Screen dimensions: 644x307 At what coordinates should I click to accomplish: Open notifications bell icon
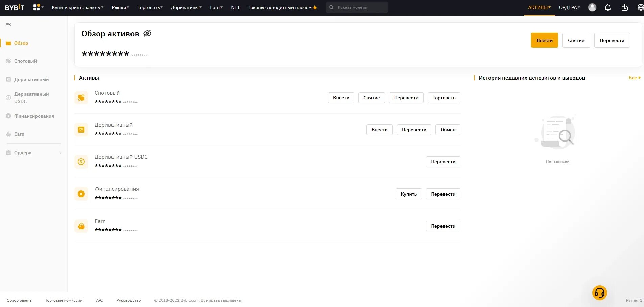(608, 7)
